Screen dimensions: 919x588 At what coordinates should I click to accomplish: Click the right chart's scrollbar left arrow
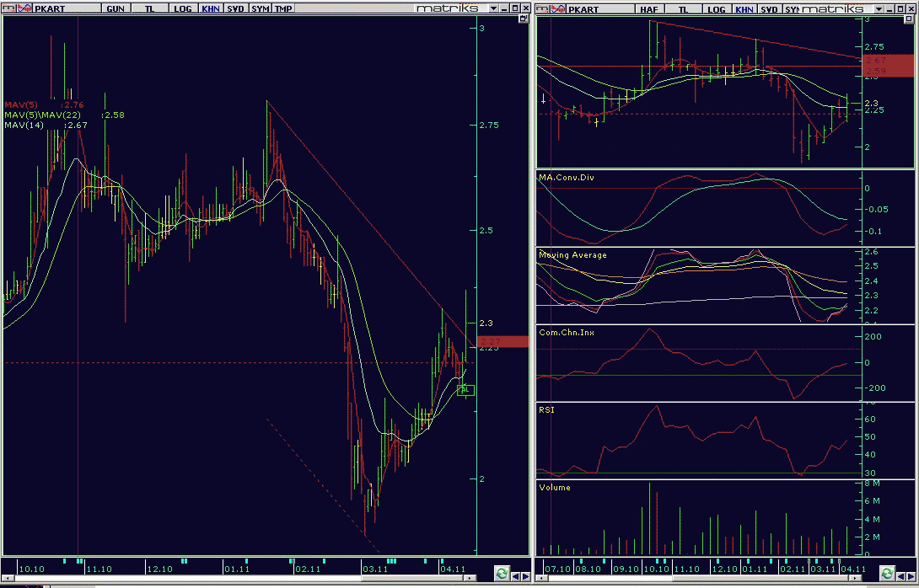(541, 578)
